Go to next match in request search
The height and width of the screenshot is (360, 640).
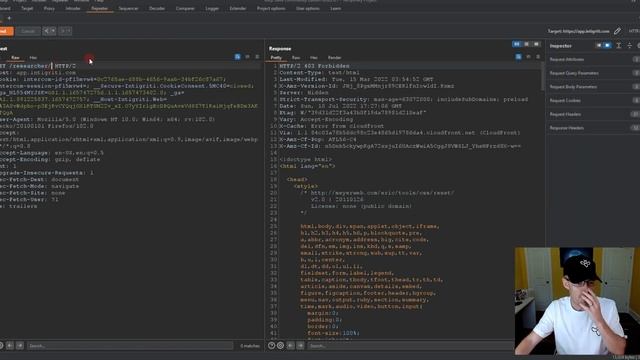click(20, 346)
